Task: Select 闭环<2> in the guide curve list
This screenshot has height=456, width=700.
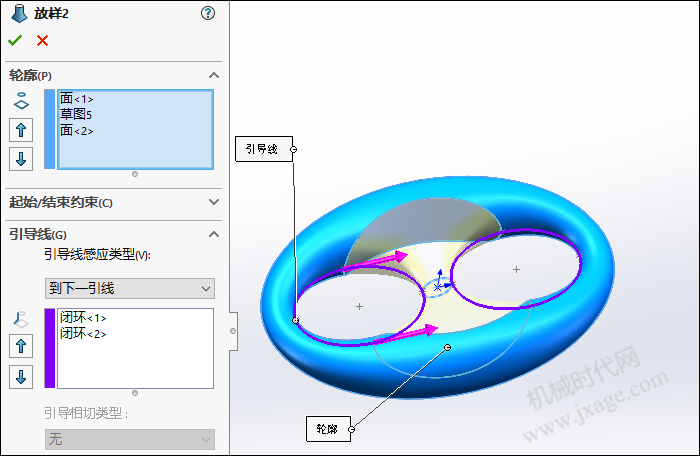Action: [x=83, y=333]
